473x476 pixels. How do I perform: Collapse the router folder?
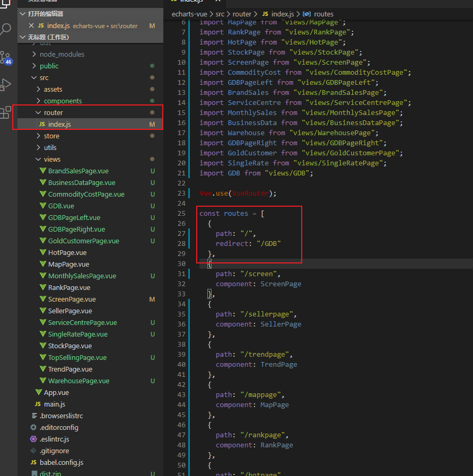(x=38, y=112)
